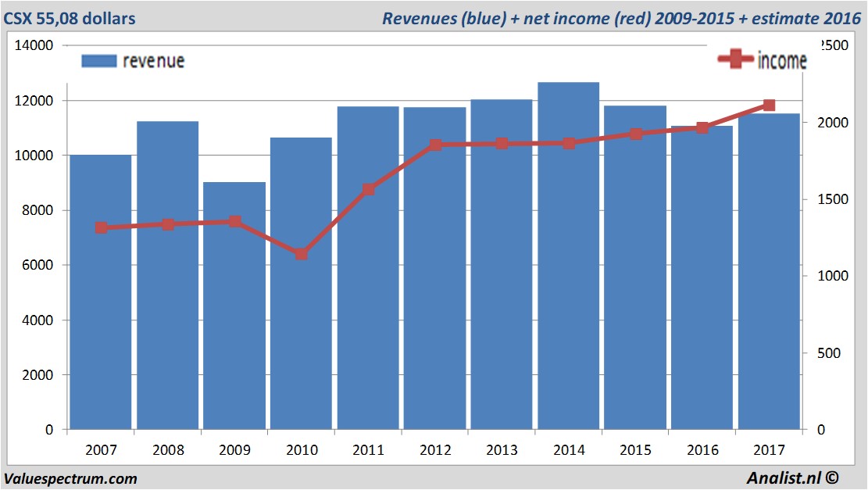This screenshot has height=490, width=868.
Task: Select the 2009 revenue bar
Action: tap(234, 305)
